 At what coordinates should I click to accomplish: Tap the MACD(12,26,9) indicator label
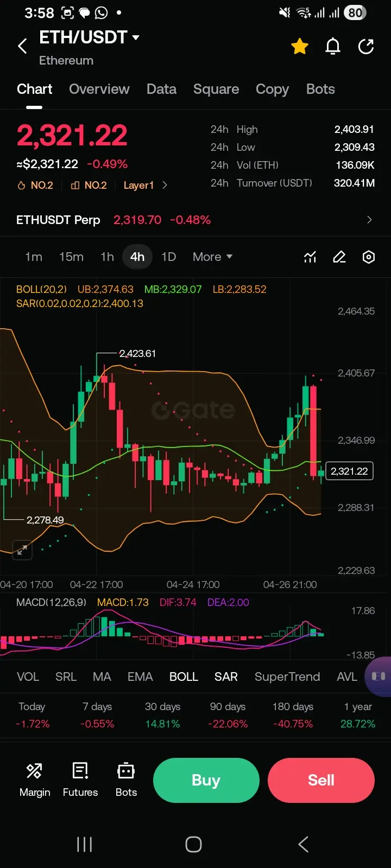pyautogui.click(x=51, y=602)
